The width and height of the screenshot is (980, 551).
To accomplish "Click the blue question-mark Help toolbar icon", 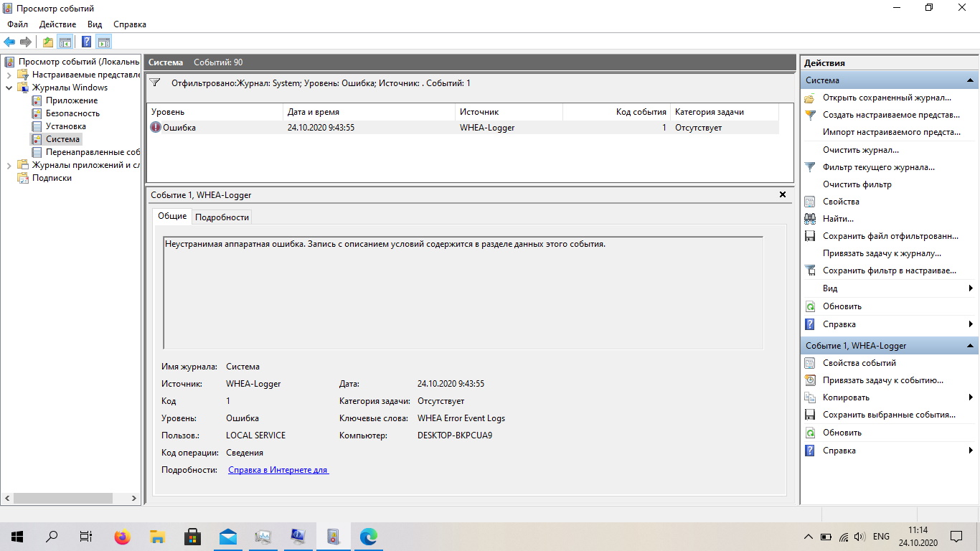I will click(86, 42).
